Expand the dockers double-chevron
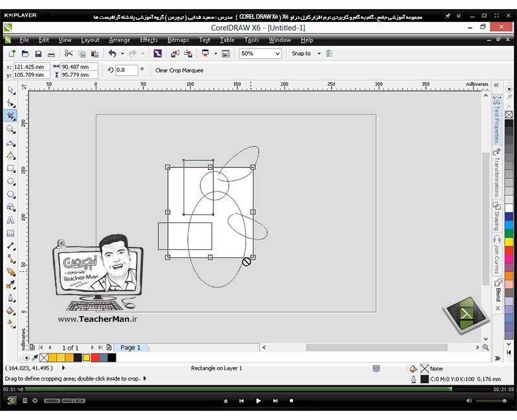This screenshot has height=420, width=517. (x=496, y=85)
